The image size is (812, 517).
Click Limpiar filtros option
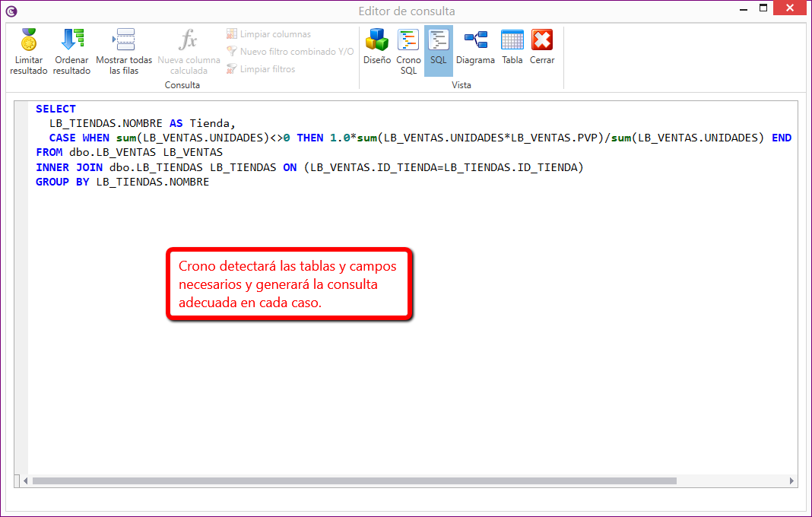tap(261, 69)
